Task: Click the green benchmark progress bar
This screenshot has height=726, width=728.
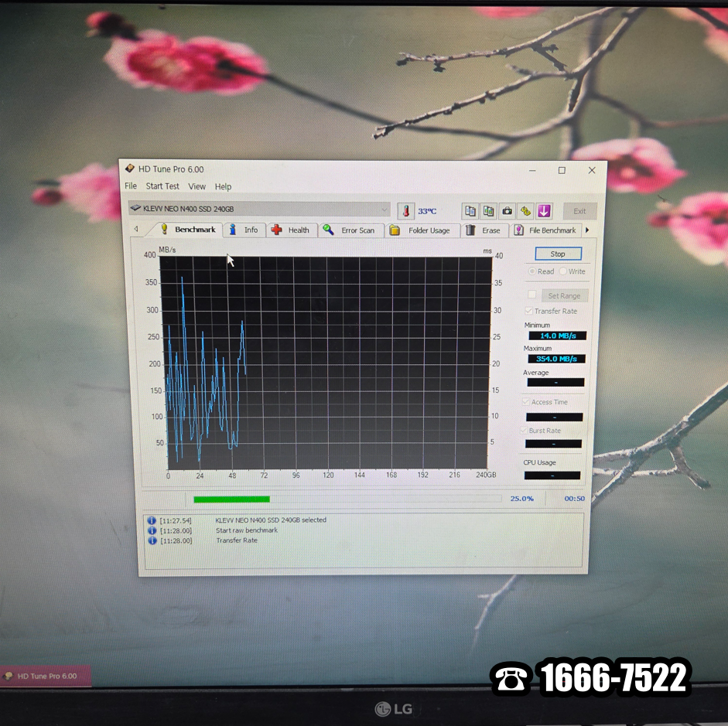Action: [347, 499]
